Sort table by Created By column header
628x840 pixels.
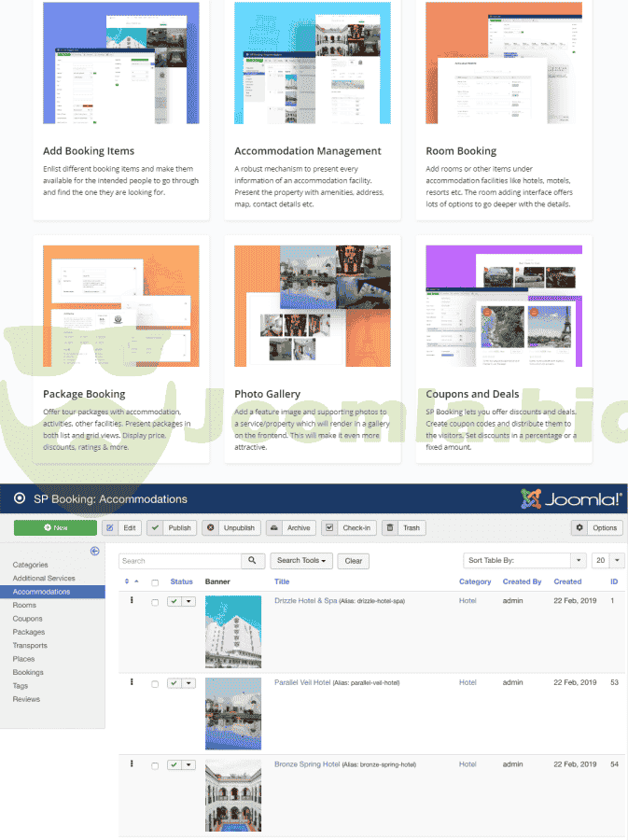(x=522, y=581)
